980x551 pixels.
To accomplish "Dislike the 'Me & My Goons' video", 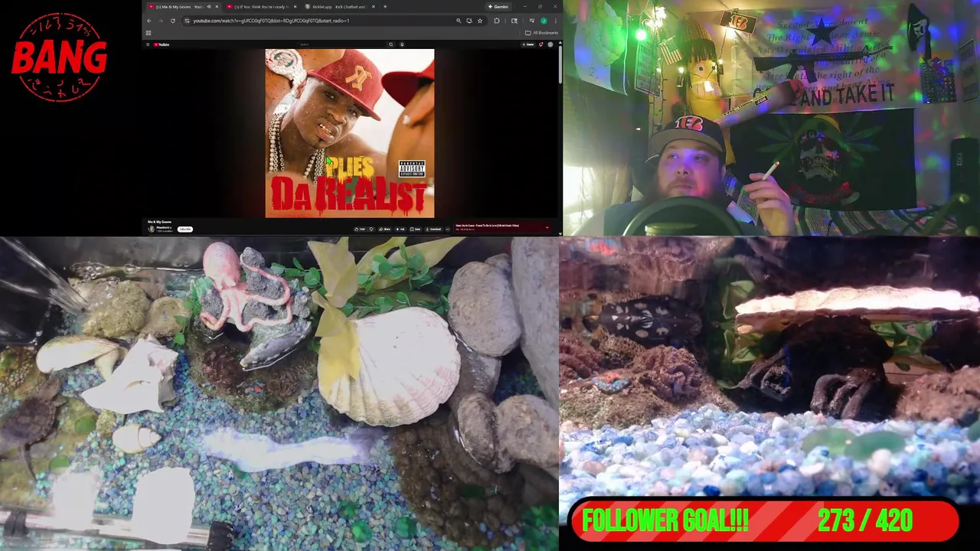I will (371, 229).
